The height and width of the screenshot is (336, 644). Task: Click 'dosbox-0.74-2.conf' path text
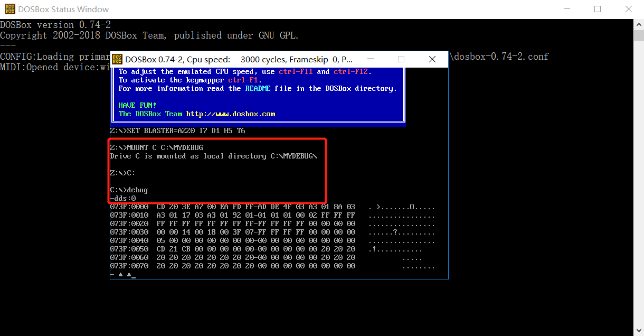501,57
